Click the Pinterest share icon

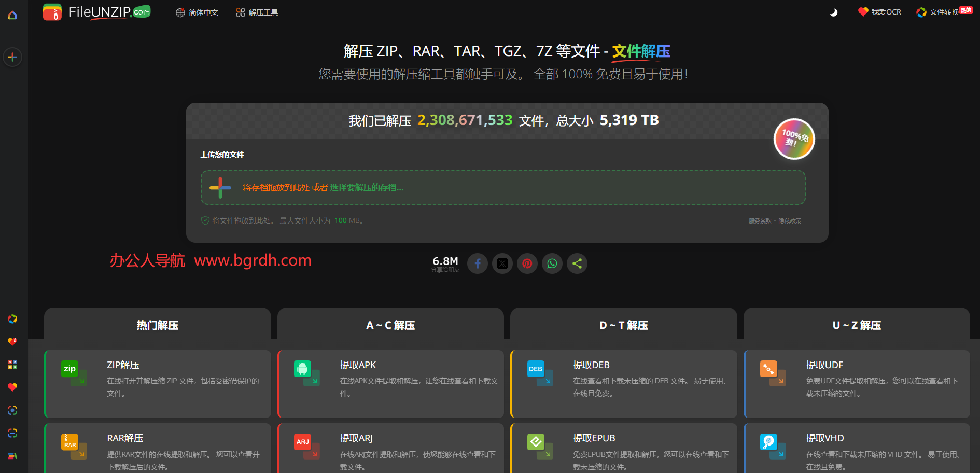(x=527, y=263)
